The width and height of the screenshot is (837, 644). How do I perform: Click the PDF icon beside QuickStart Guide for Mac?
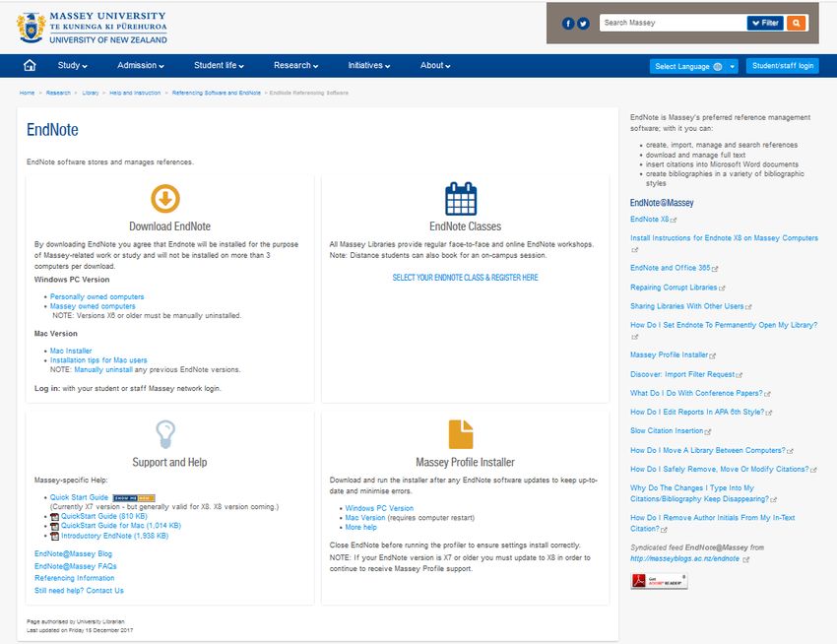coord(54,526)
